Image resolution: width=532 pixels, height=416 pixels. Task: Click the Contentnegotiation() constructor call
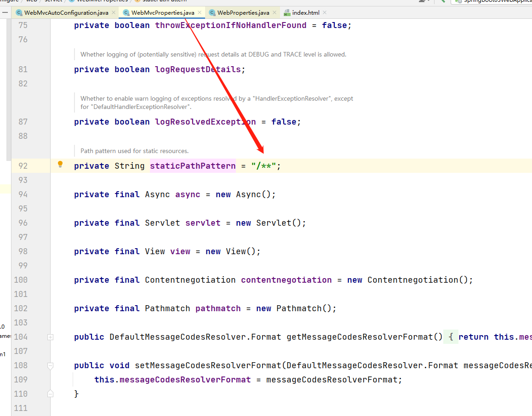point(418,280)
